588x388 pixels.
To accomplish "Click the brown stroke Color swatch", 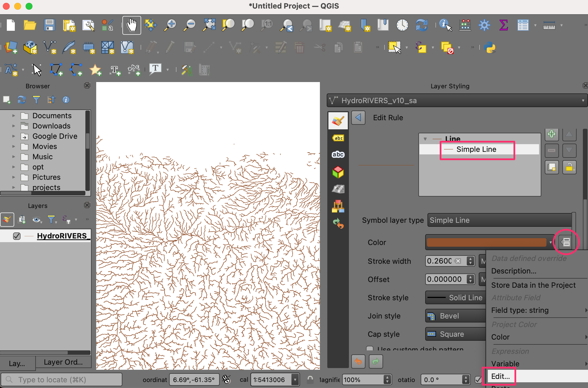I will coord(486,242).
